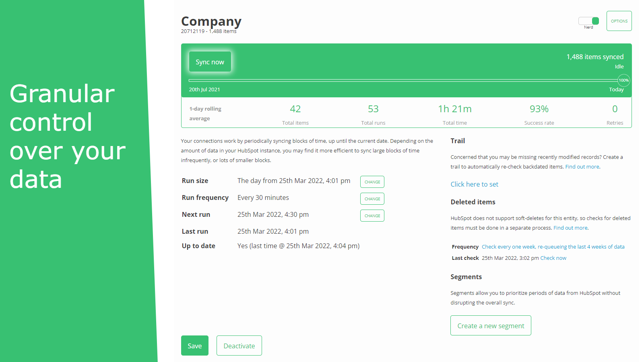This screenshot has height=362, width=644.
Task: Deactivate the Company connection
Action: (x=239, y=346)
